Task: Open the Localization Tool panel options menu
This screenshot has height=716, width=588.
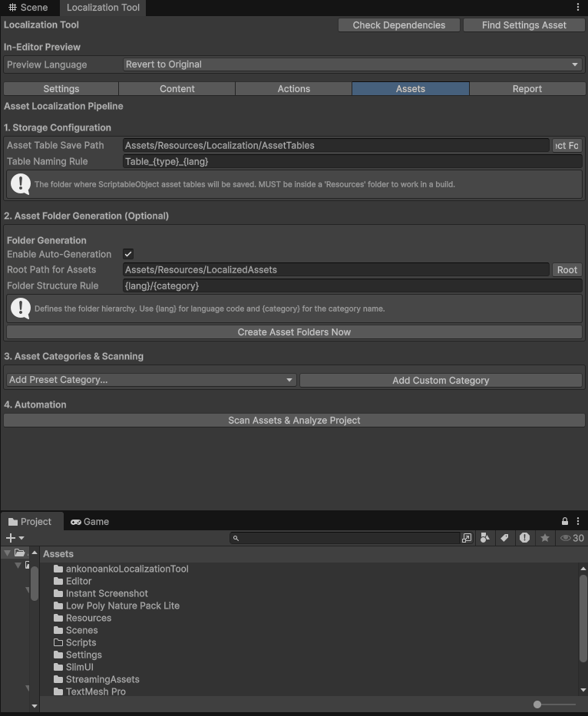Action: [578, 8]
